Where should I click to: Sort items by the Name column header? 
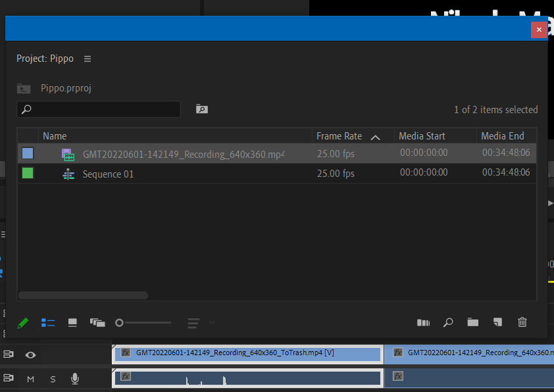[x=55, y=135]
